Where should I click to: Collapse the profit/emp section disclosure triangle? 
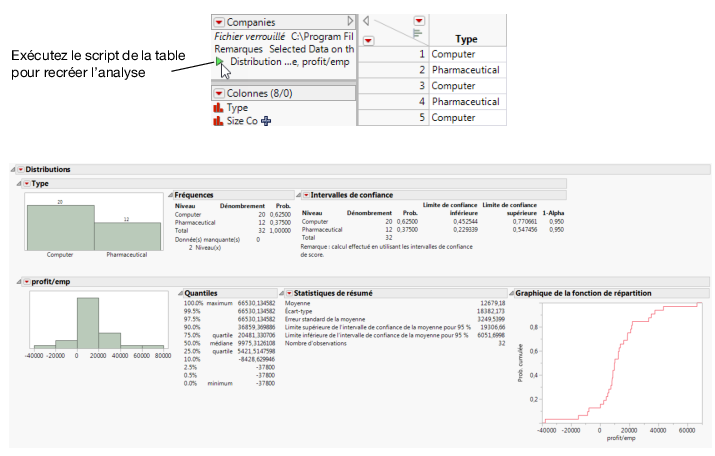point(19,282)
